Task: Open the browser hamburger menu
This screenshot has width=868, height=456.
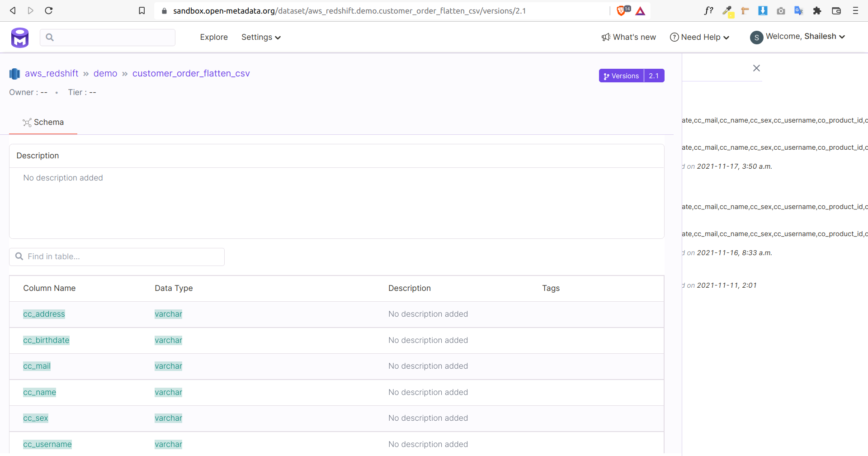Action: (x=855, y=10)
